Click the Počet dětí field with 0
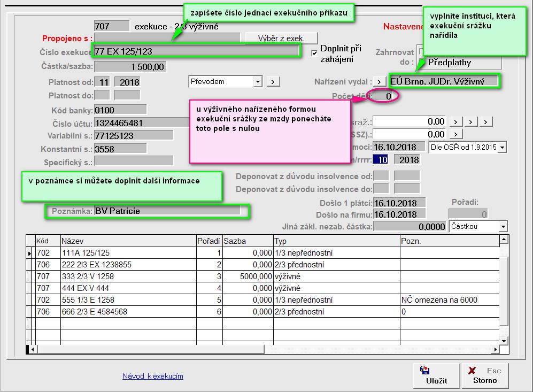Screen dimensions: 533x392 tap(383, 96)
